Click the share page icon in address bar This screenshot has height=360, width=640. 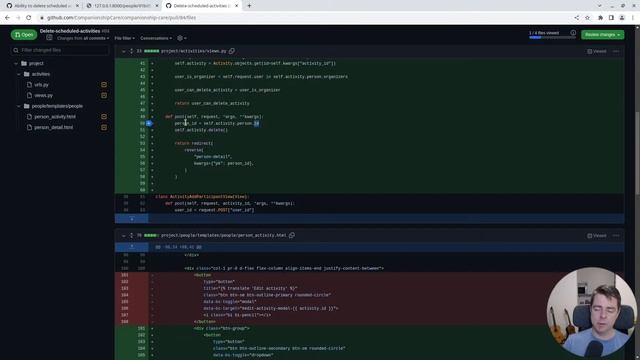(576, 18)
